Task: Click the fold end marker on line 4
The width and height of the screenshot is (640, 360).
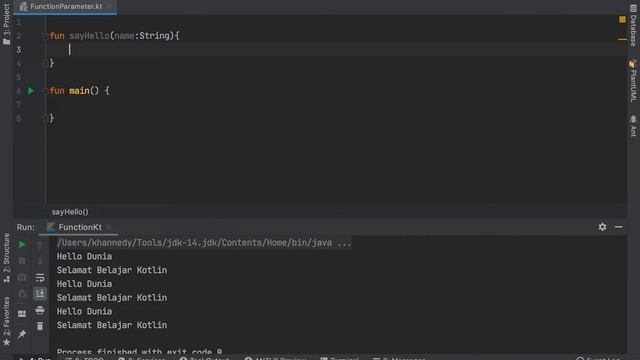Action: click(45, 63)
